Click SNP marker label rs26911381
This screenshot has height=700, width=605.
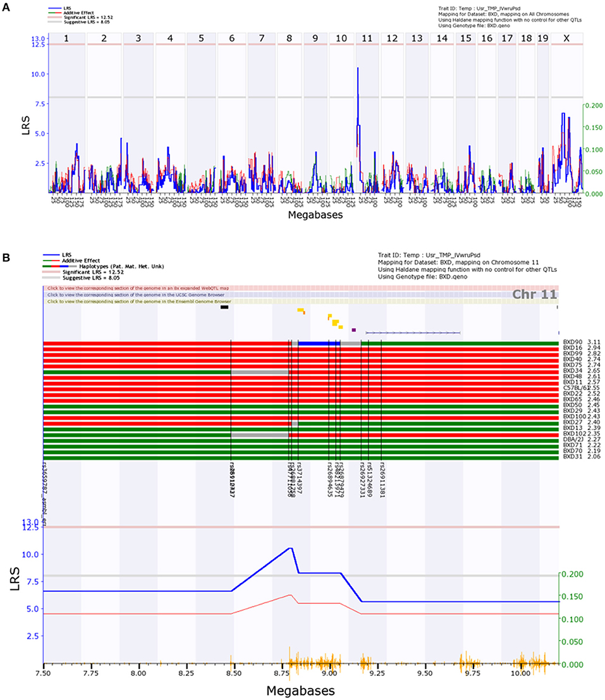382,479
